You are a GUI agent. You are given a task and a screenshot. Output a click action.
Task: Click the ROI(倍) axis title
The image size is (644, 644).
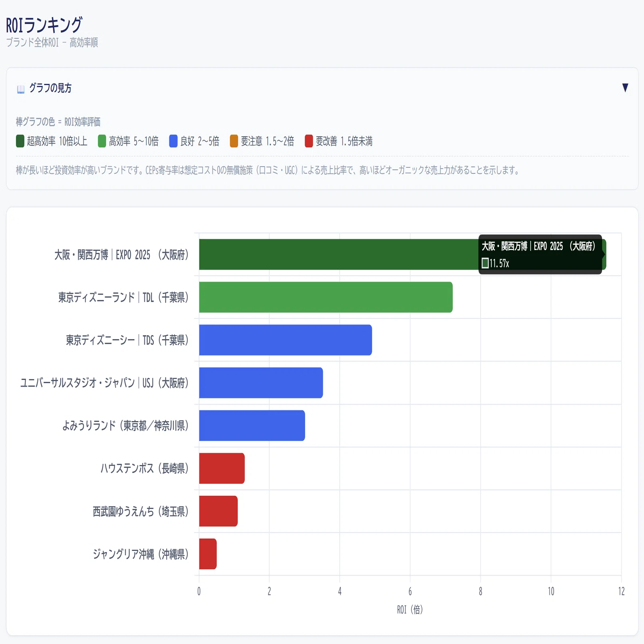coord(410,610)
